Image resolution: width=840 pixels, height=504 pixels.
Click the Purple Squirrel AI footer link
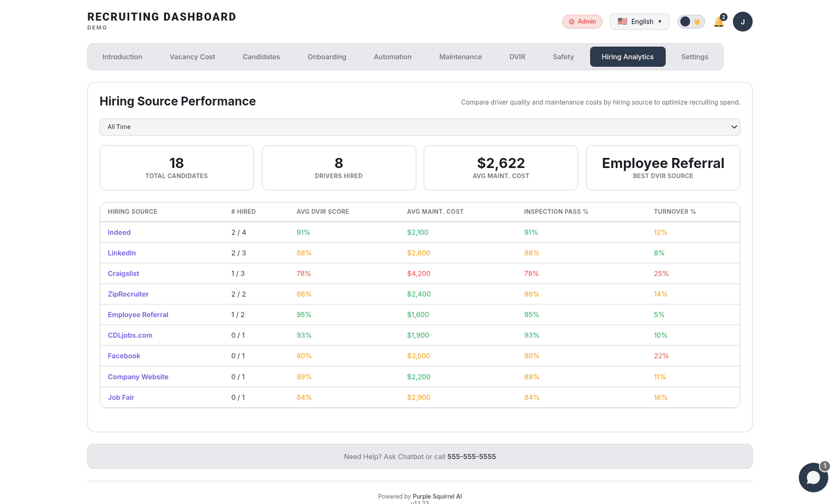(x=437, y=496)
